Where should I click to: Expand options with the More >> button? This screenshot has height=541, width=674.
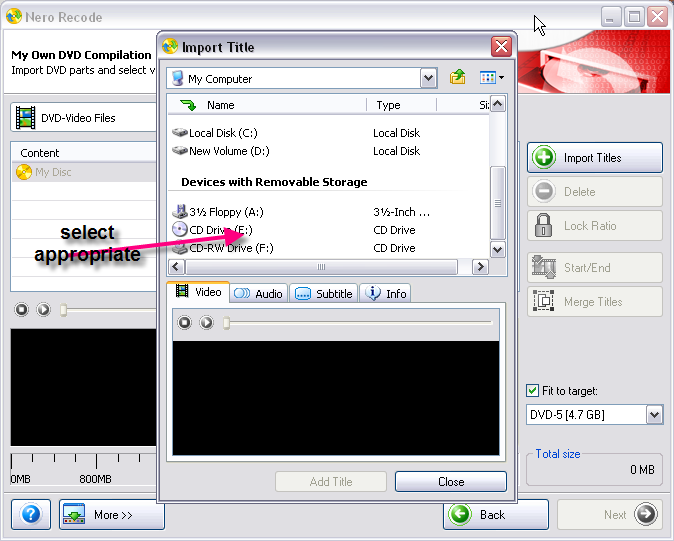pyautogui.click(x=112, y=514)
